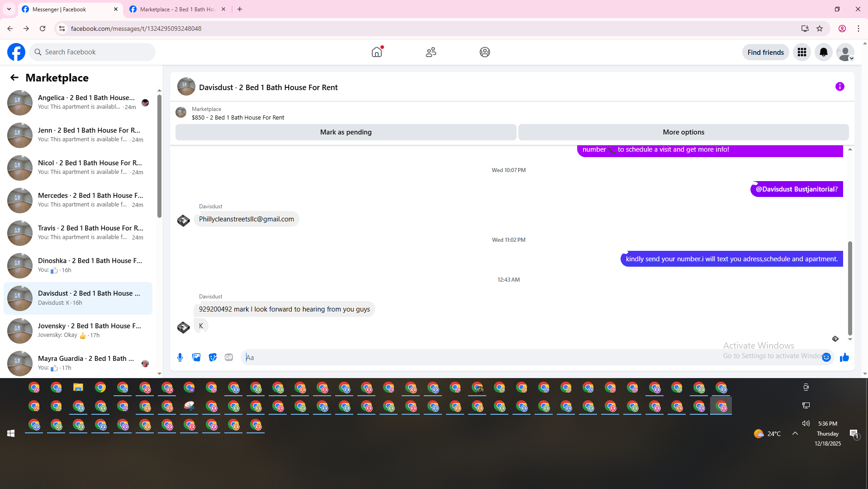Open the account profile menu
Viewport: 868px width, 489px height.
click(845, 52)
